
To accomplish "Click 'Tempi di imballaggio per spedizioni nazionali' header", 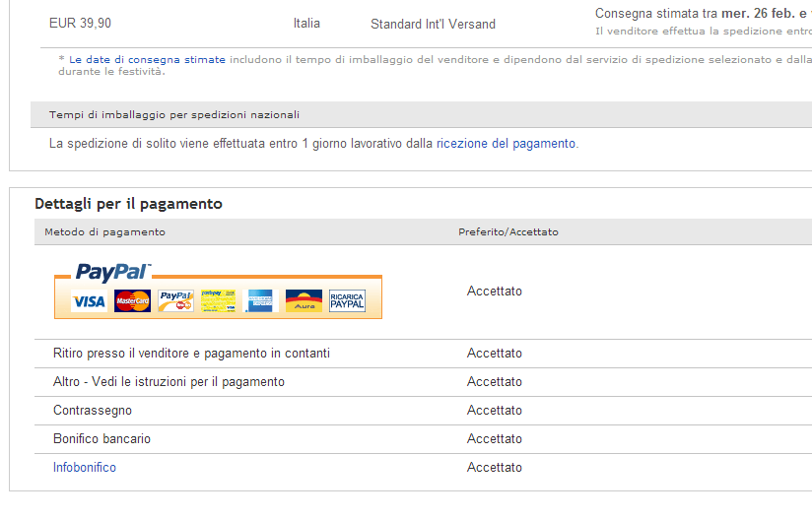I will [174, 115].
